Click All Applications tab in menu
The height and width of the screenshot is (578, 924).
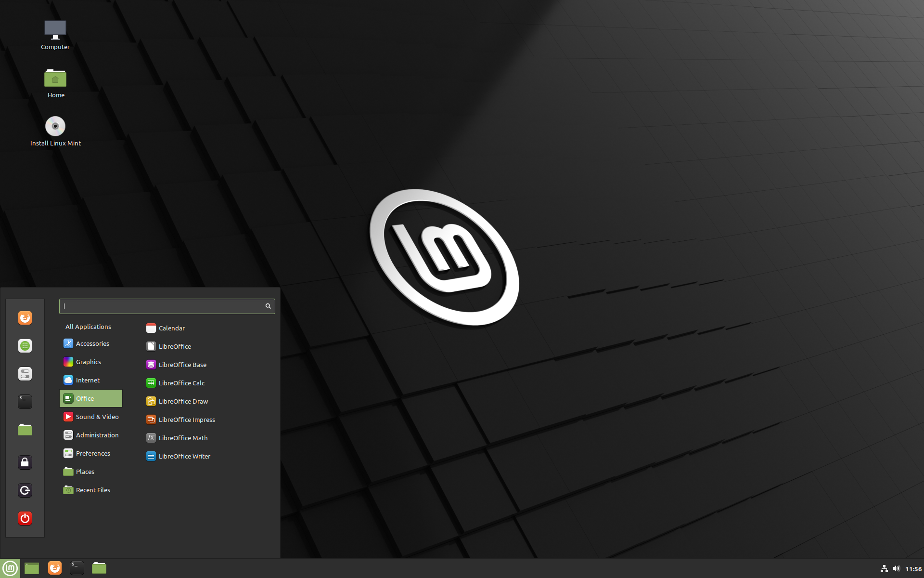[x=88, y=326]
